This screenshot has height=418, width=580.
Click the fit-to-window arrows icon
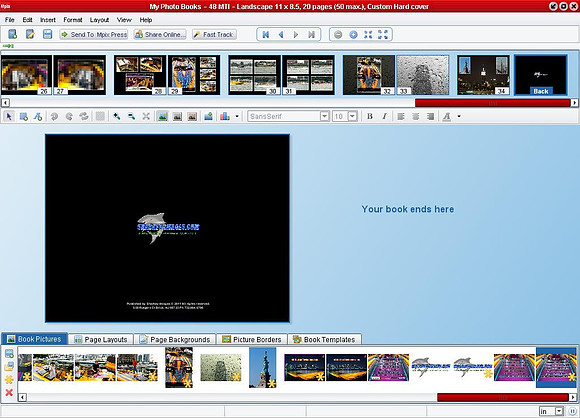(x=368, y=34)
